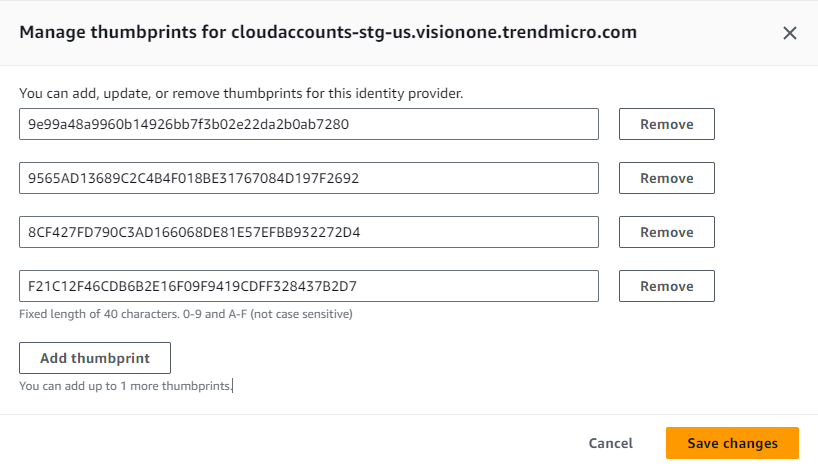Remove the 8CF427FD thumbprint
This screenshot has height=469, width=818.
click(666, 233)
